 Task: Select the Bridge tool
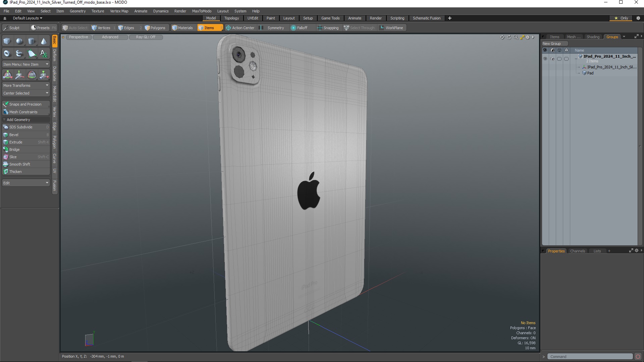point(15,149)
